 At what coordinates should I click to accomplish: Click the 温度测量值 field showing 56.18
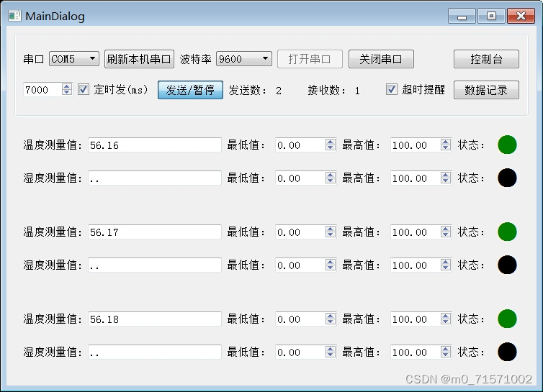(x=154, y=319)
